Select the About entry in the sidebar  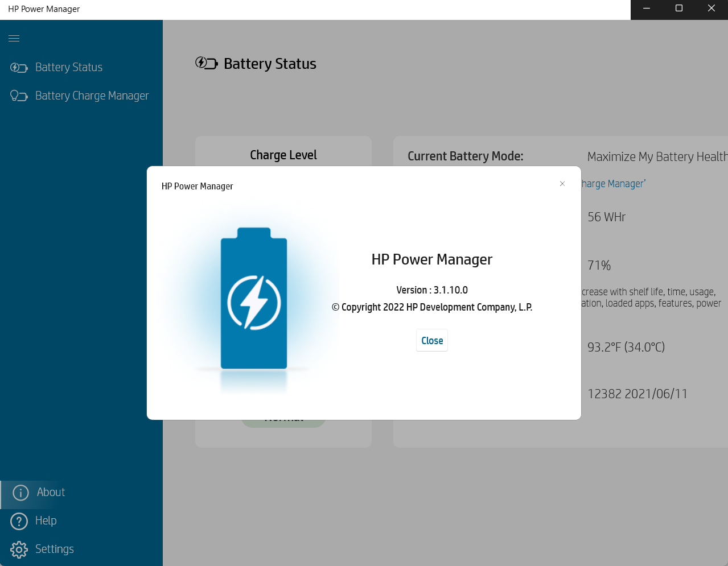(51, 493)
